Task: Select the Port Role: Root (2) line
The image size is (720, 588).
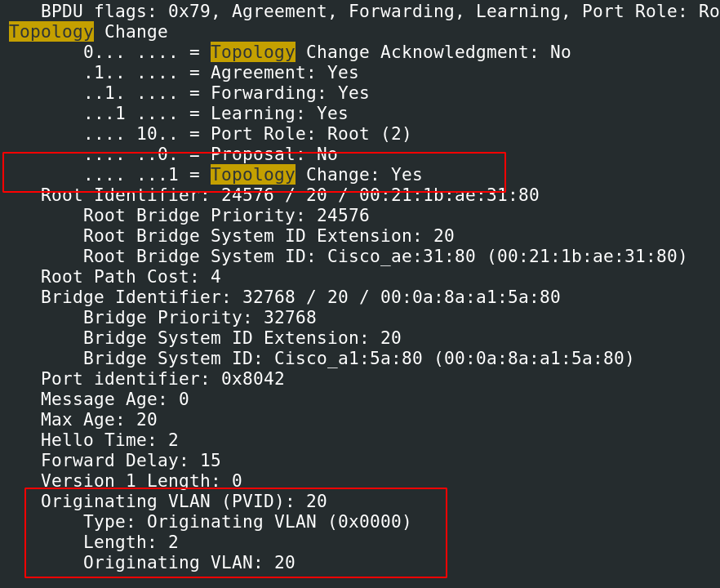Action: (247, 134)
